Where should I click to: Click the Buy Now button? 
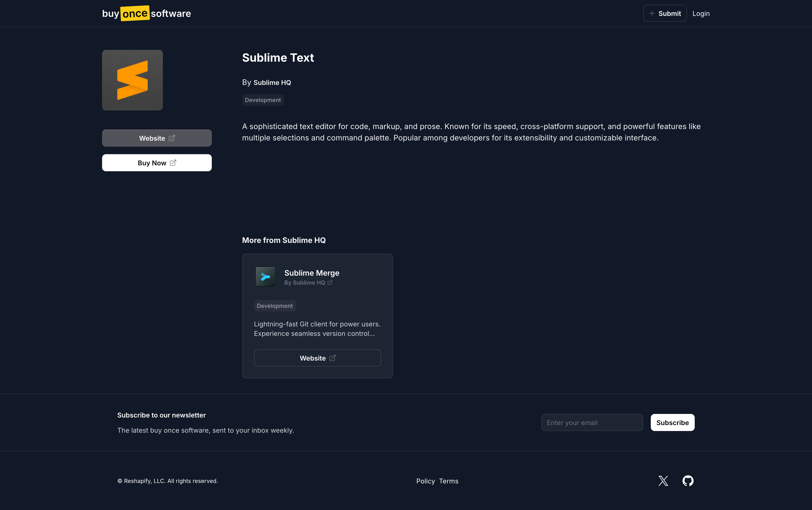(x=157, y=163)
